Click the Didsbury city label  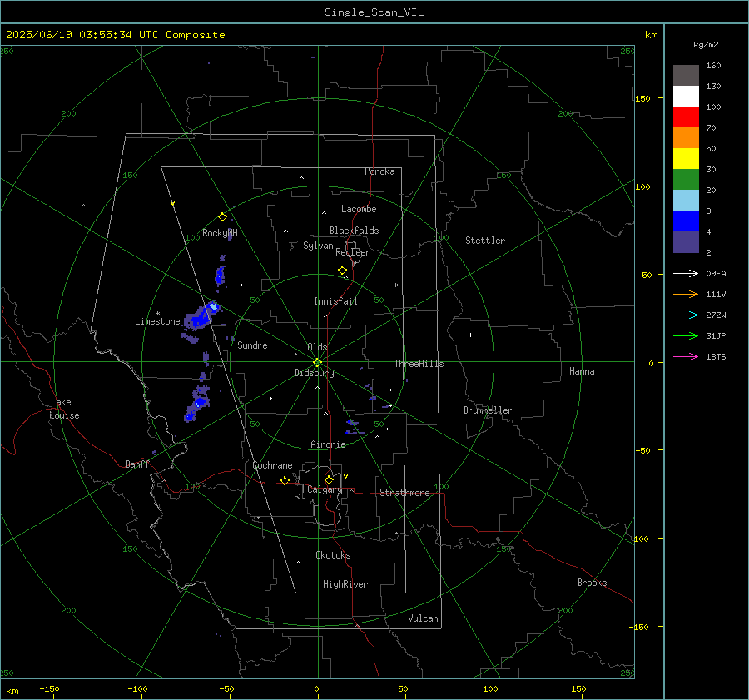314,373
